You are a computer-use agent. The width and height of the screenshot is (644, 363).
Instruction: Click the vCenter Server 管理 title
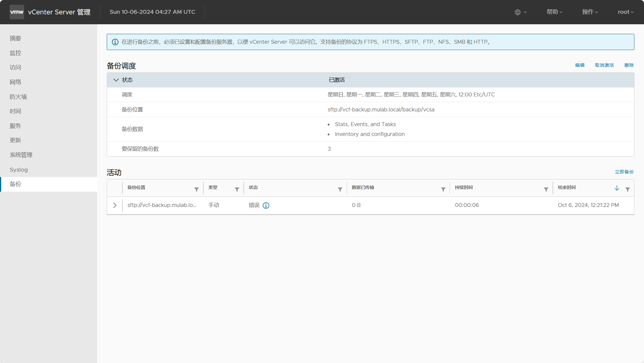(59, 12)
